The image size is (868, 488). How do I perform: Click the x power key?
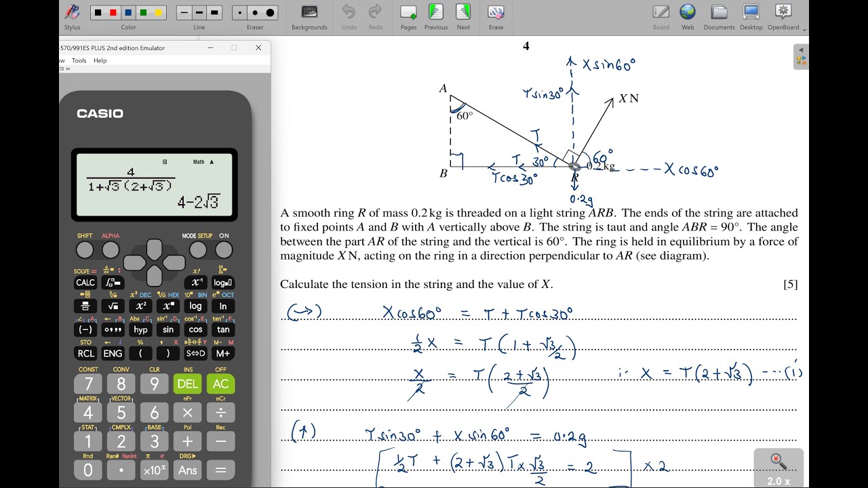pyautogui.click(x=168, y=306)
